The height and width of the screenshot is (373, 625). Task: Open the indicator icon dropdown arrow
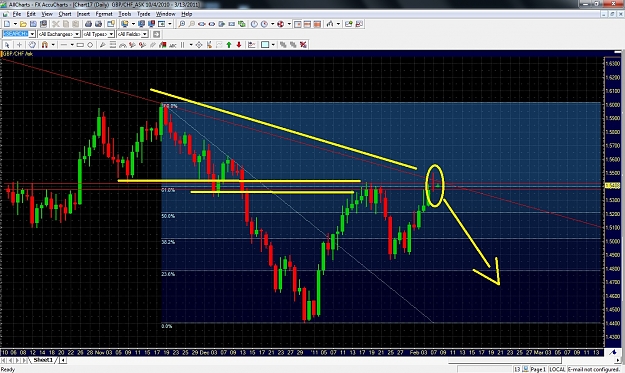click(x=338, y=24)
